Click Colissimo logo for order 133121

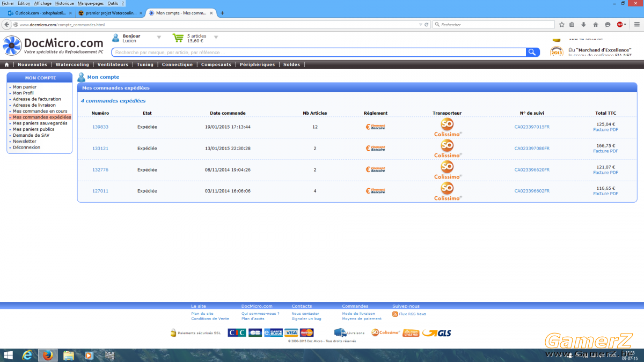click(447, 149)
